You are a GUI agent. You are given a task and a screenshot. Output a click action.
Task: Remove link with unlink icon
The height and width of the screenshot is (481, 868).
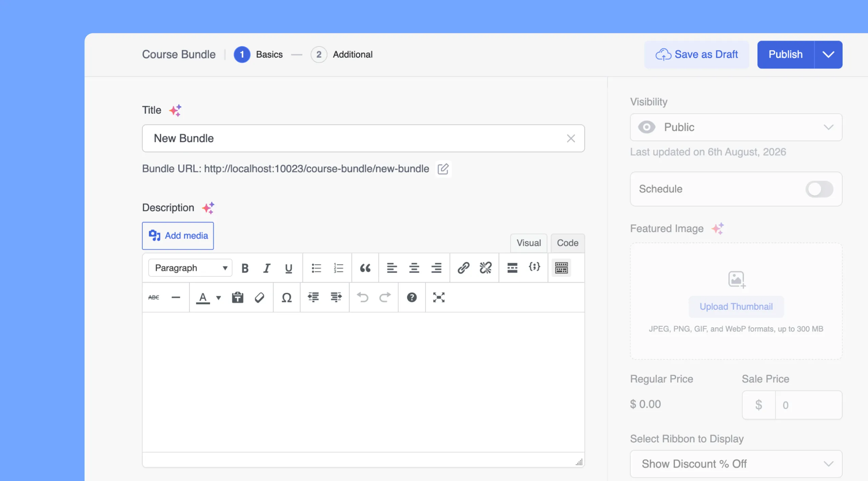tap(485, 268)
